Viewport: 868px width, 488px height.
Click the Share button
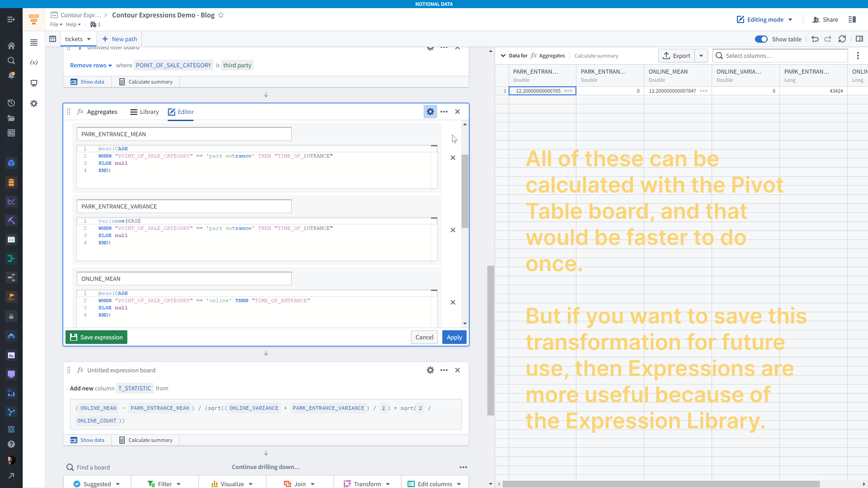pos(825,19)
